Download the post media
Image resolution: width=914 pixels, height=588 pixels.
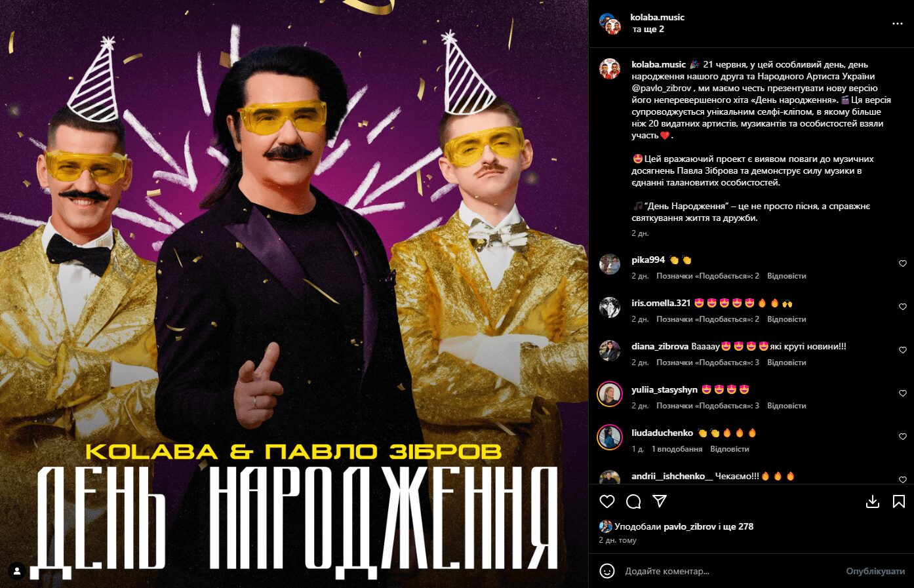[x=873, y=501]
